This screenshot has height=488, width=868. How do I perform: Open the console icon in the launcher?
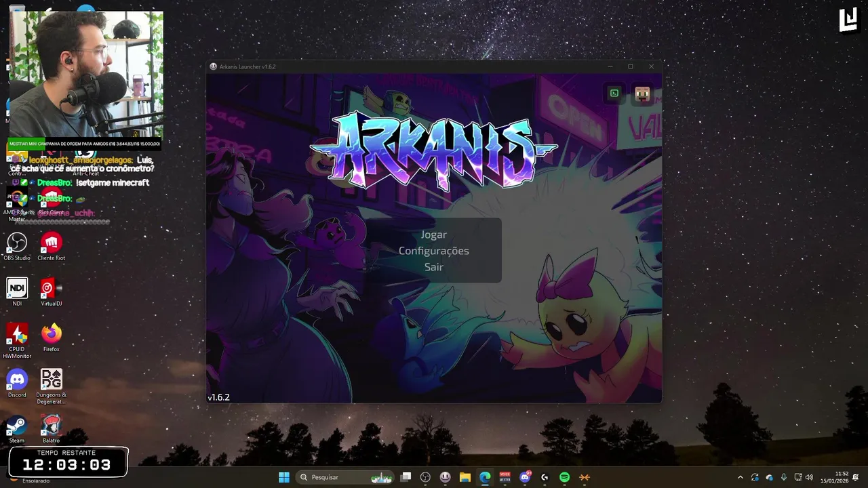click(614, 94)
